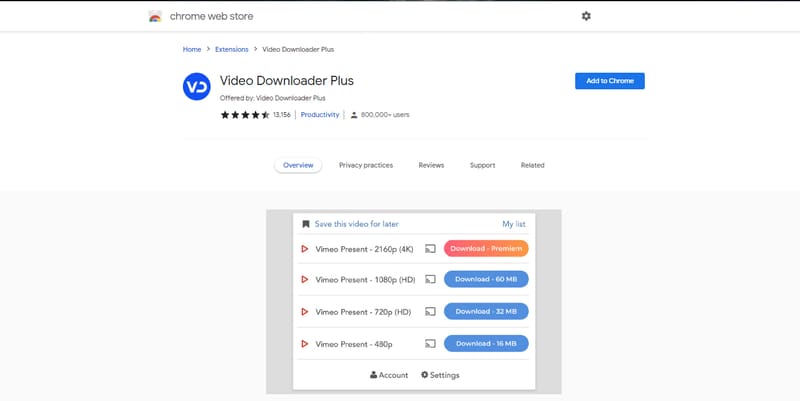Go to Home breadcrumb link
Screen dimensions: 800x401
coord(192,49)
